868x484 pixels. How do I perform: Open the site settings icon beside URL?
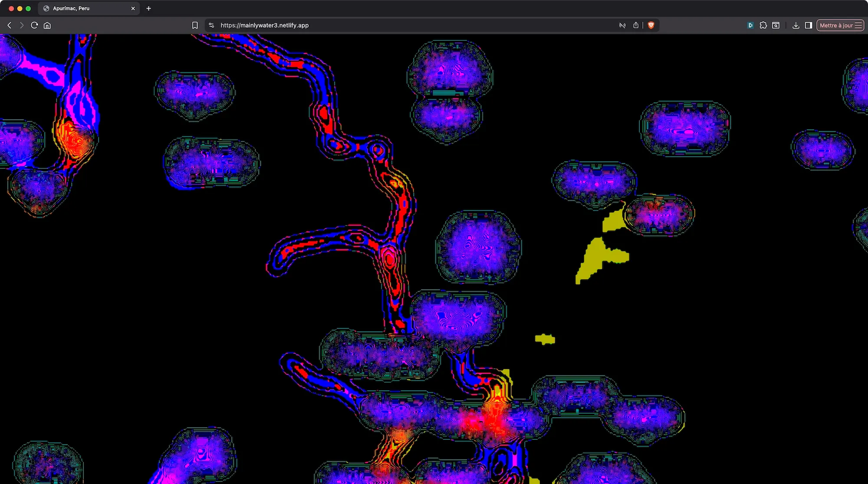pos(211,25)
